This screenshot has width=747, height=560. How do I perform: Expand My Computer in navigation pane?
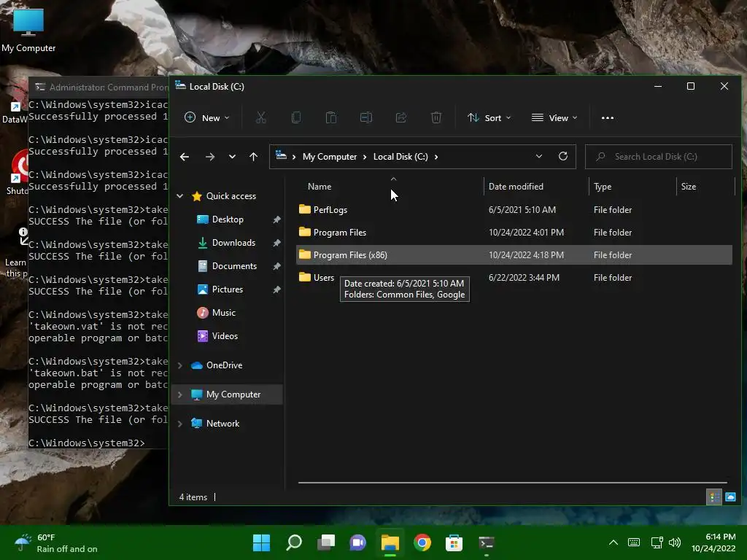point(180,394)
